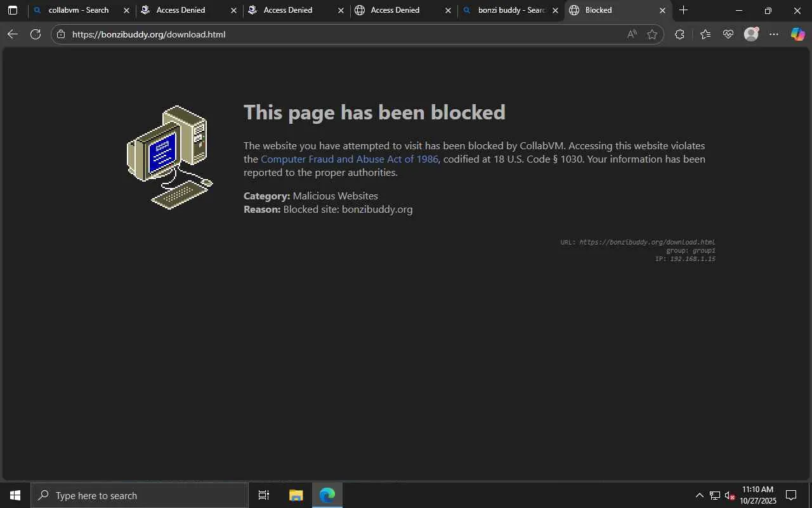
Task: Open the profile avatar menu
Action: coord(751,34)
